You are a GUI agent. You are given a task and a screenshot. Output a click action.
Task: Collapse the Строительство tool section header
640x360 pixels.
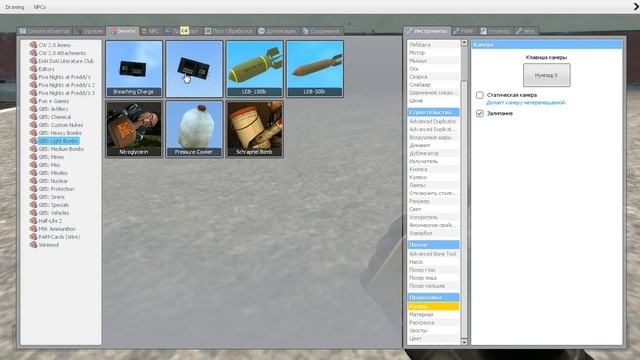click(433, 112)
